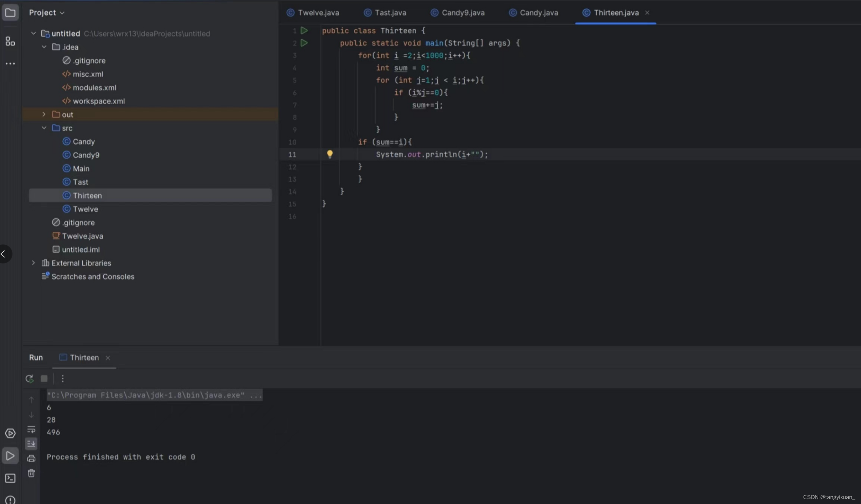Click the Print console output icon
Image resolution: width=861 pixels, height=504 pixels.
coord(31,458)
